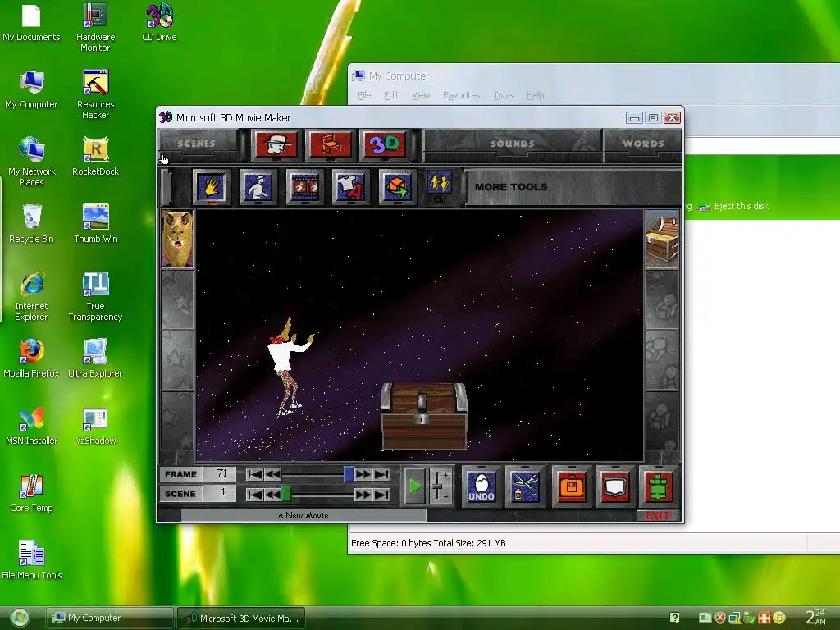The image size is (840, 630).
Task: Select the yellow hand action tool
Action: pos(211,186)
